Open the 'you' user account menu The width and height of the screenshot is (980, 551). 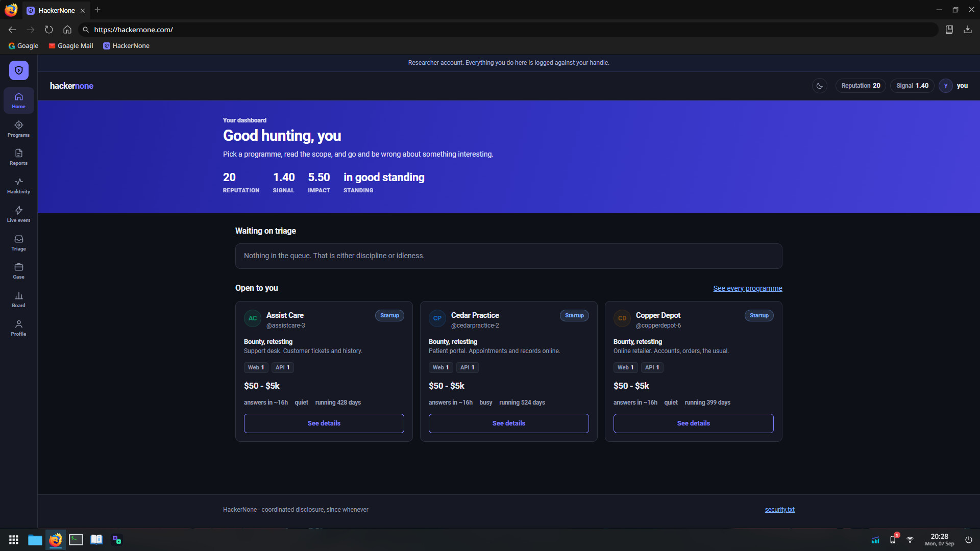tap(954, 86)
